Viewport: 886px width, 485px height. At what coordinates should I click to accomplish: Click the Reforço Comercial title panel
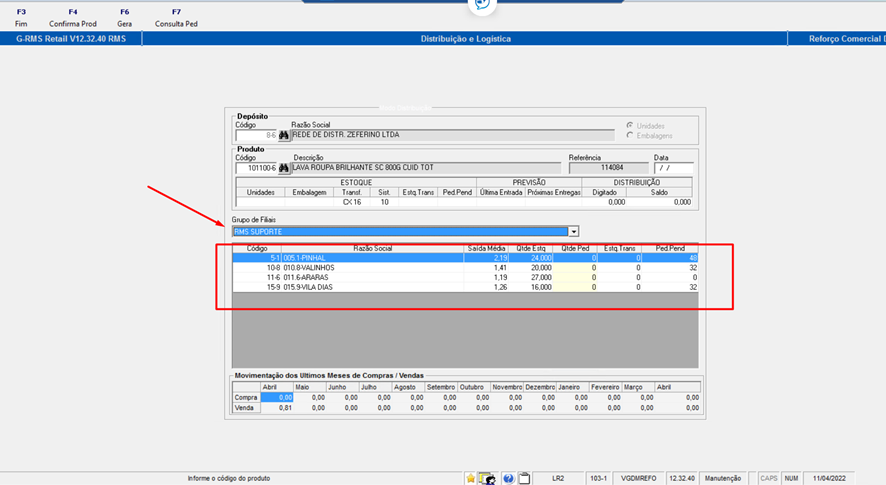tap(837, 38)
